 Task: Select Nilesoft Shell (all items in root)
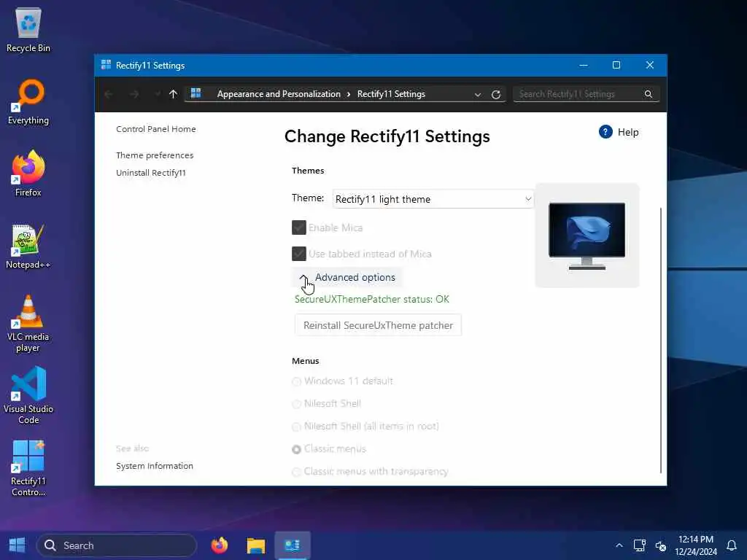click(296, 427)
